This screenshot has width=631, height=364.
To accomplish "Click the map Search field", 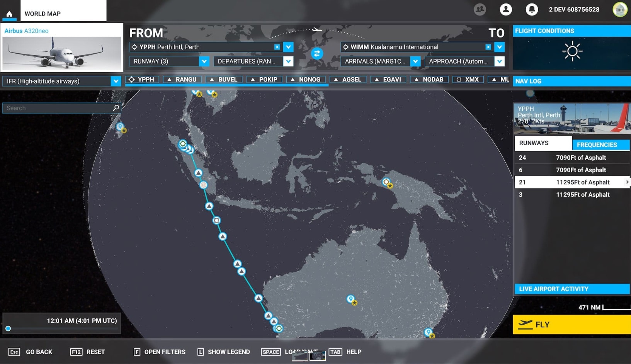I will [x=58, y=108].
